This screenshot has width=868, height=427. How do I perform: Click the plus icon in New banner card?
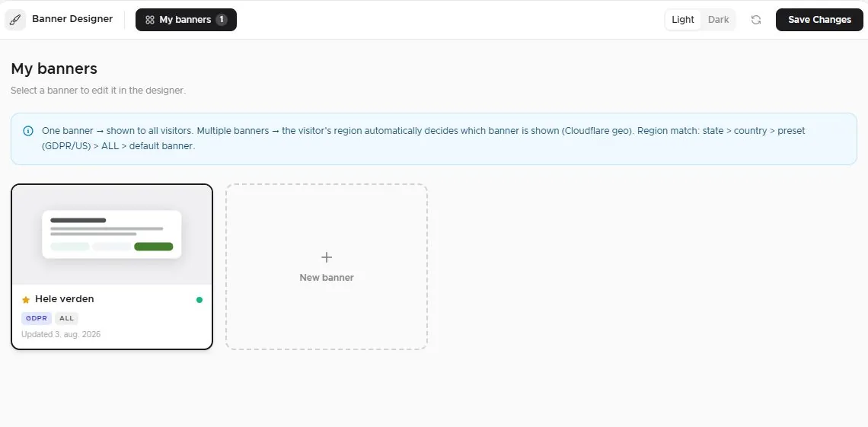(x=327, y=257)
